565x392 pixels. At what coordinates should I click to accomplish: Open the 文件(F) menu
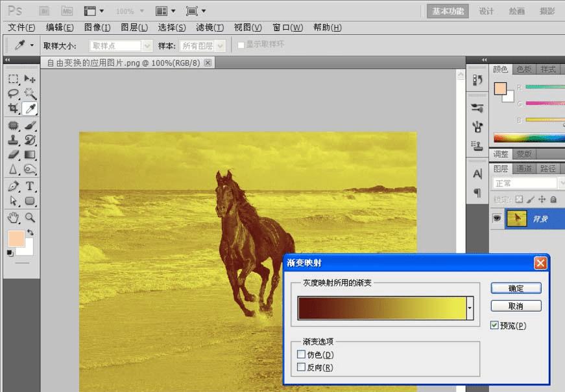(x=21, y=27)
